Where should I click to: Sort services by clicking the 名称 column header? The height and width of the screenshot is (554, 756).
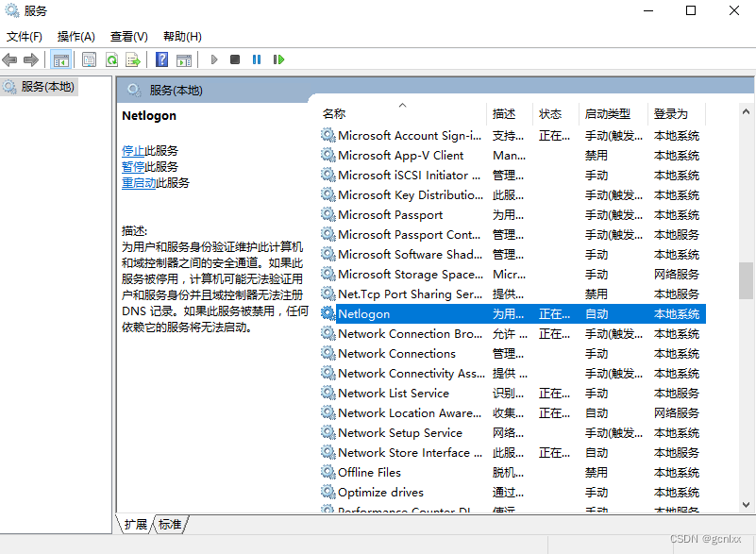coord(332,113)
